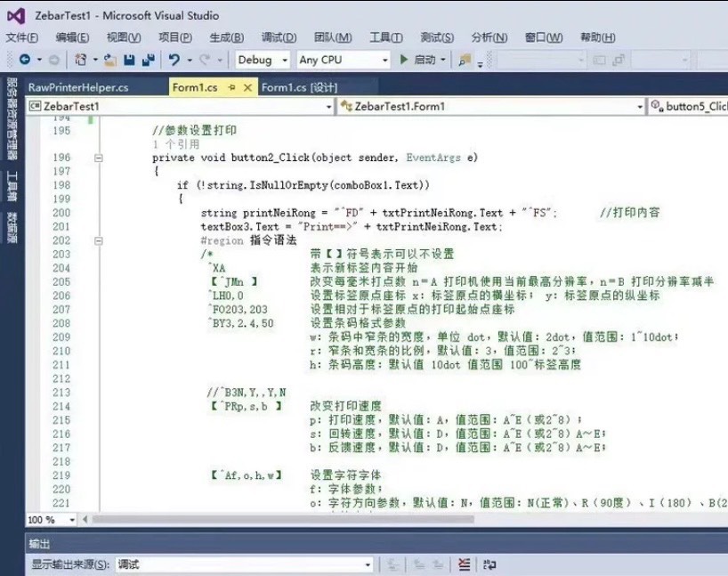Open the ZebarTest1.Form1 class dropdown

[x=491, y=106]
